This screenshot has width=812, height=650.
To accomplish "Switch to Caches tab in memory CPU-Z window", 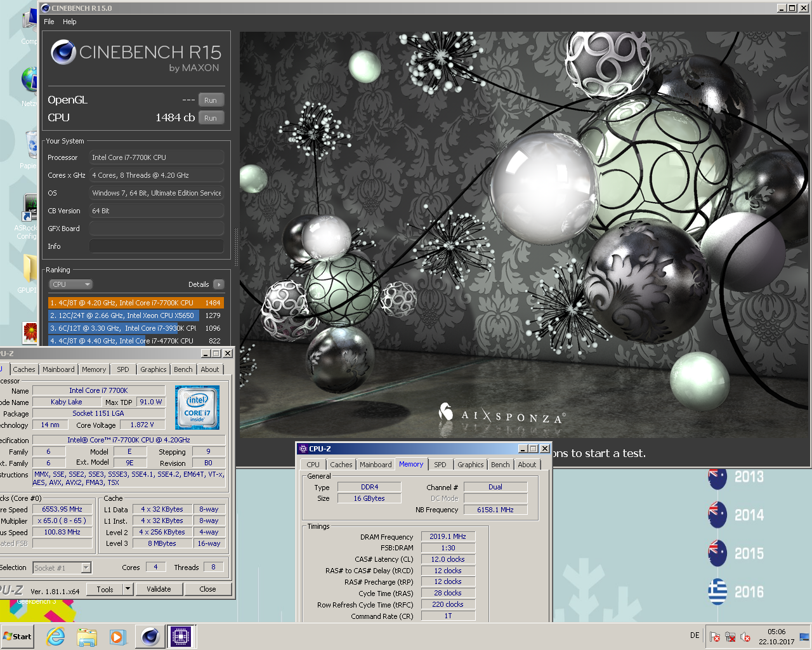I will pyautogui.click(x=341, y=465).
